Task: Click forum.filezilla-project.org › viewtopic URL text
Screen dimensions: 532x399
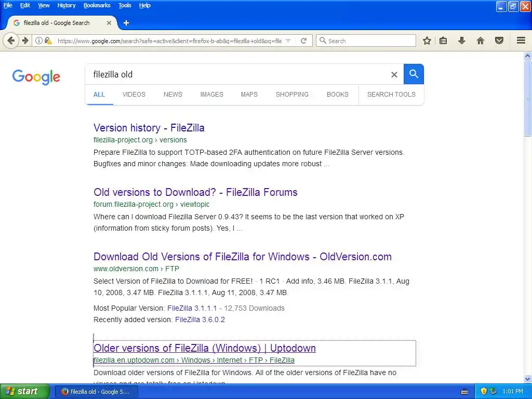Action: click(151, 204)
